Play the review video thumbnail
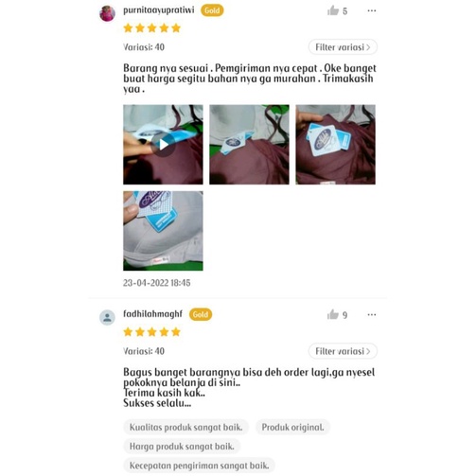The width and height of the screenshot is (476, 476). [163, 145]
